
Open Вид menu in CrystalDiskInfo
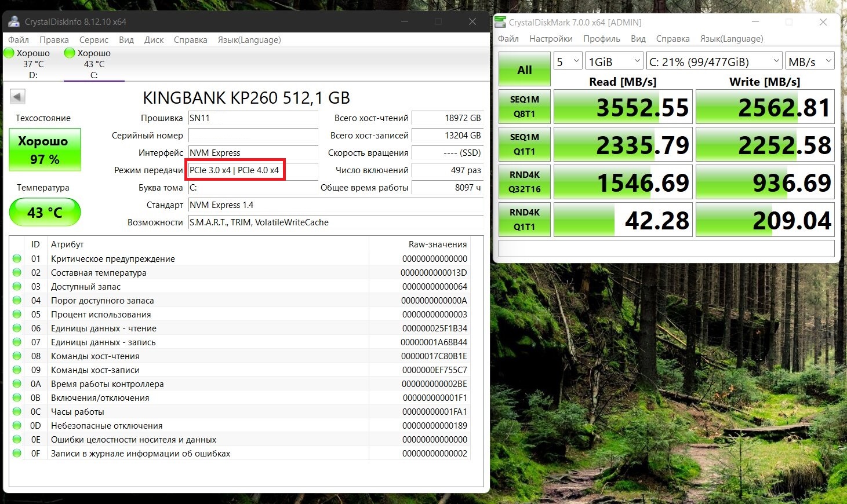pyautogui.click(x=126, y=40)
